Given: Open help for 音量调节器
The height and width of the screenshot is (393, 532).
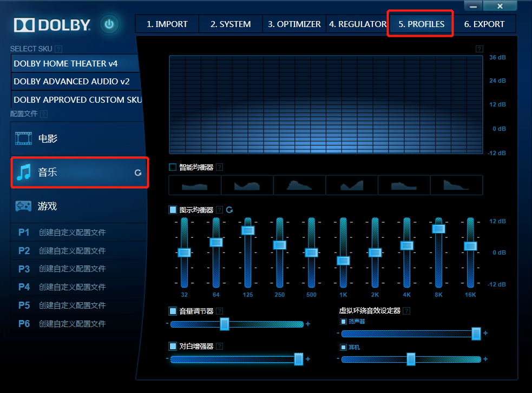Looking at the screenshot, I should (220, 311).
